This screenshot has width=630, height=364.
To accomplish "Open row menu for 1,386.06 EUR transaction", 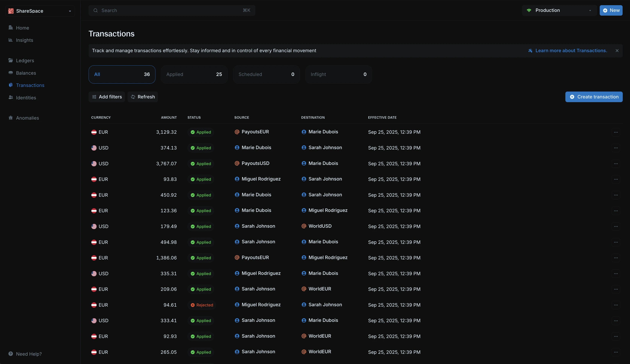I will coord(616,258).
